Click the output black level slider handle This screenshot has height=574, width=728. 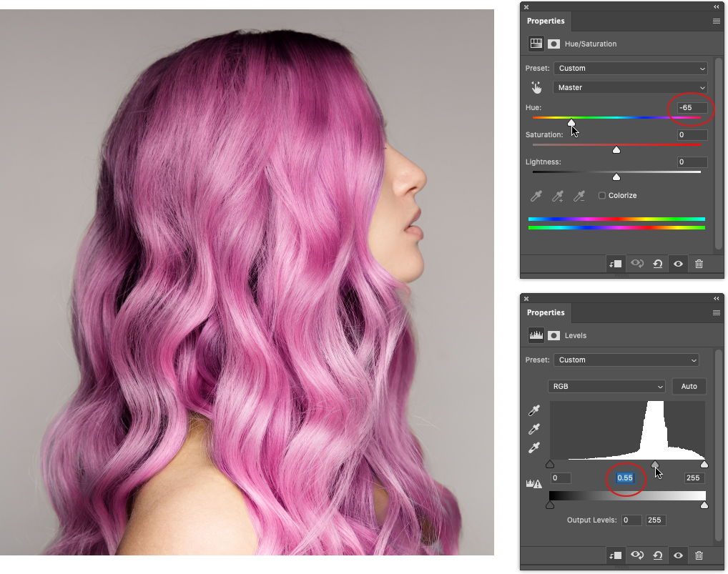[x=550, y=505]
